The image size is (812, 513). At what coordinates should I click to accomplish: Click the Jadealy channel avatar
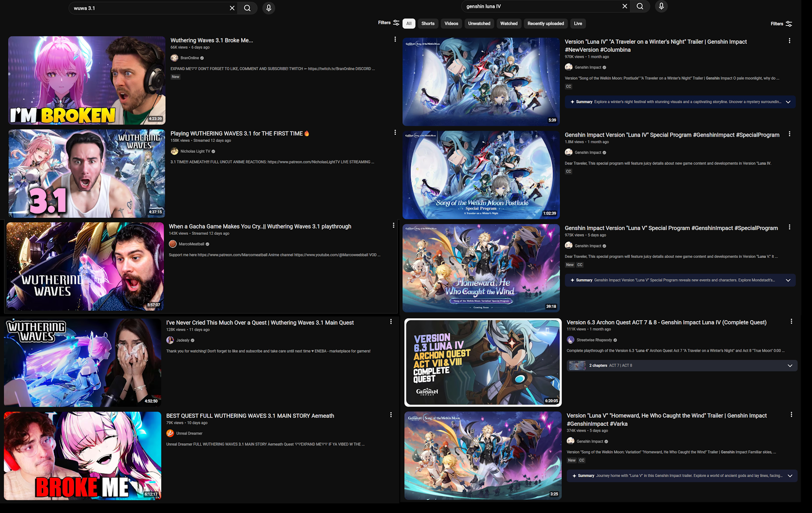point(170,340)
